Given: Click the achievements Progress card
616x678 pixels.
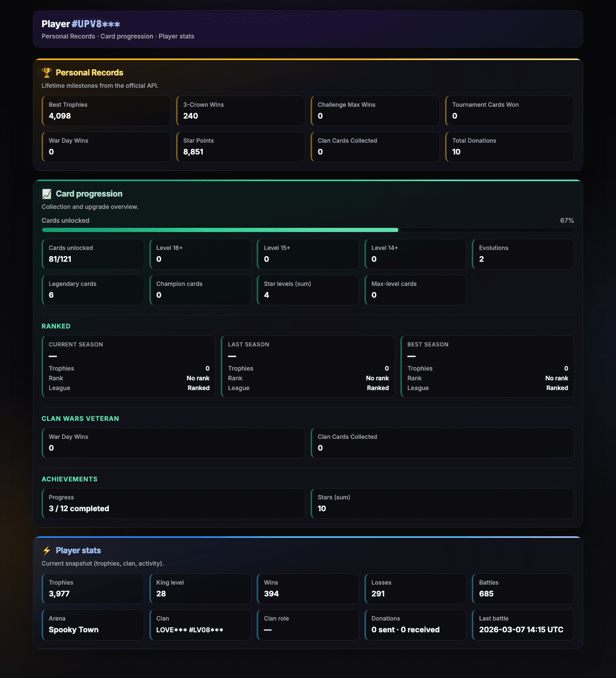Looking at the screenshot, I should click(x=174, y=503).
